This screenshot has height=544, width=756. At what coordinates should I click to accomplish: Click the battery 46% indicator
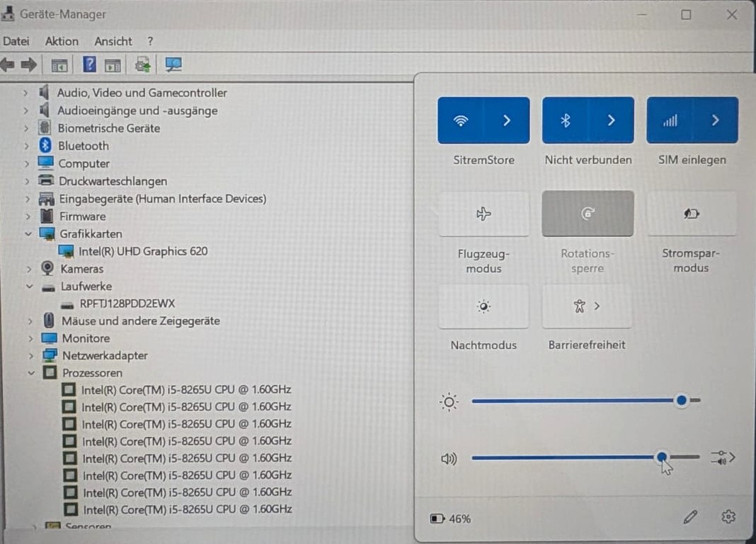pos(450,519)
